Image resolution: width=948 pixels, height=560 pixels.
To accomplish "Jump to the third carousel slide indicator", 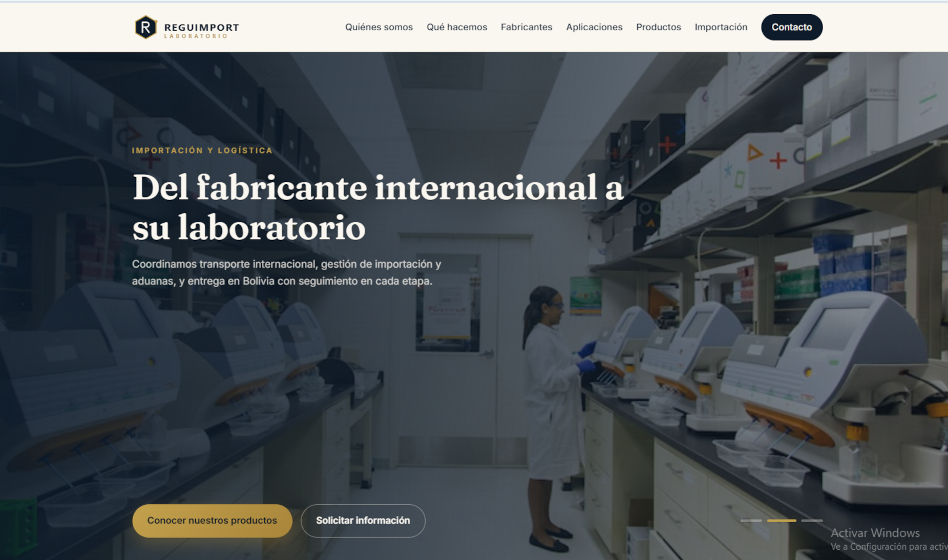I will [812, 521].
